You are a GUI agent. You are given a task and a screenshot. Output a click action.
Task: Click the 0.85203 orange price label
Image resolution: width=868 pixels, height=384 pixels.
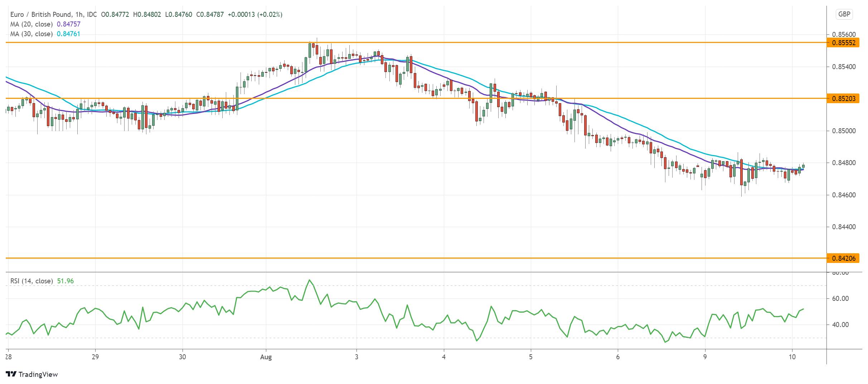843,99
